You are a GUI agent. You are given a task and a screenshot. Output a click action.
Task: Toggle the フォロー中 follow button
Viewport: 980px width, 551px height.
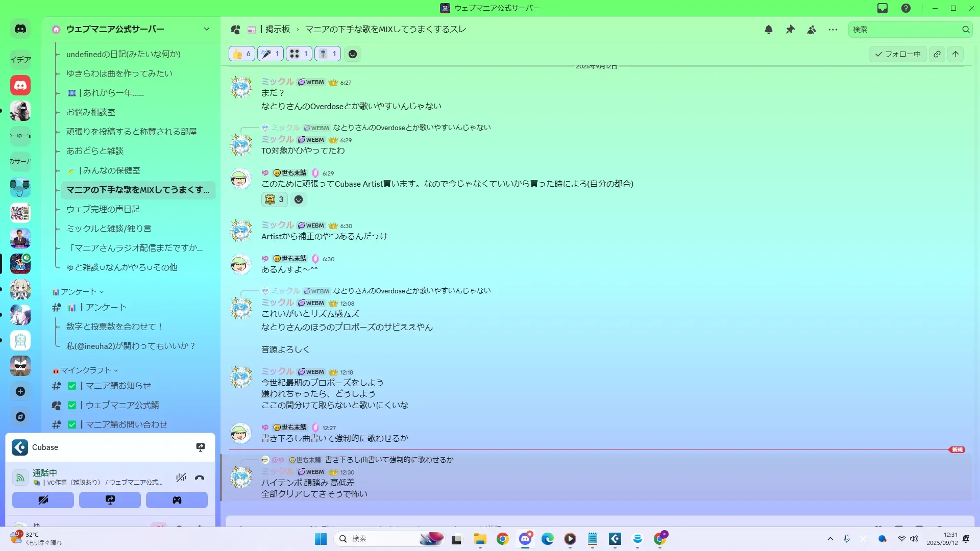click(x=898, y=54)
